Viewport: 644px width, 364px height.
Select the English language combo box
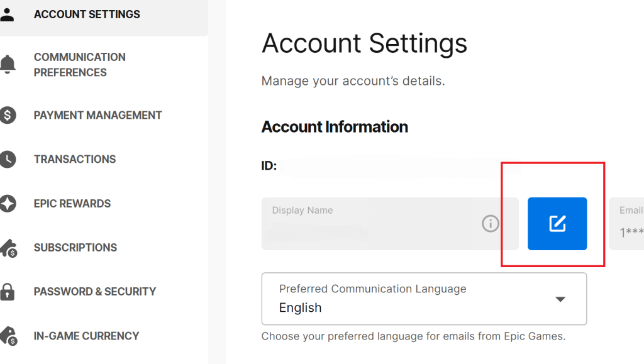tap(424, 299)
